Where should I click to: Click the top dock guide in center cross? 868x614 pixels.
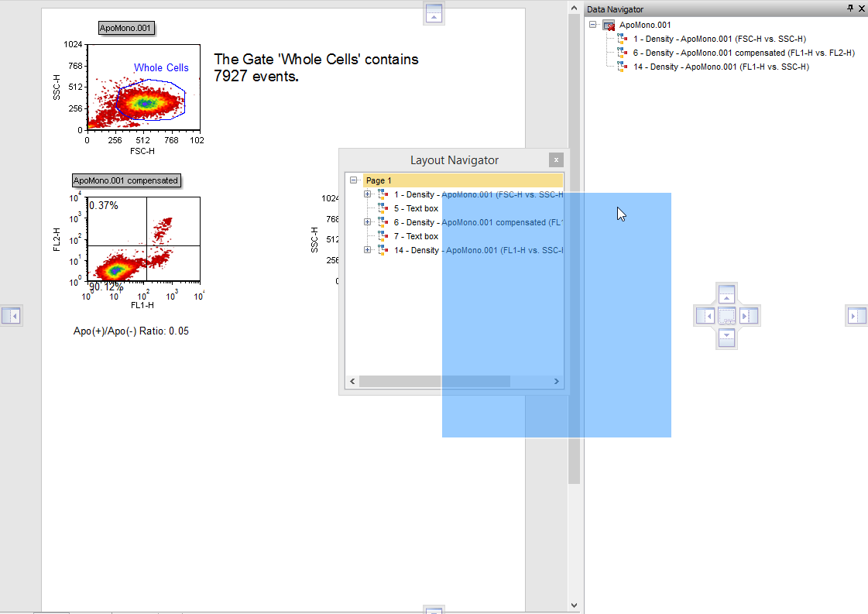pyautogui.click(x=726, y=294)
